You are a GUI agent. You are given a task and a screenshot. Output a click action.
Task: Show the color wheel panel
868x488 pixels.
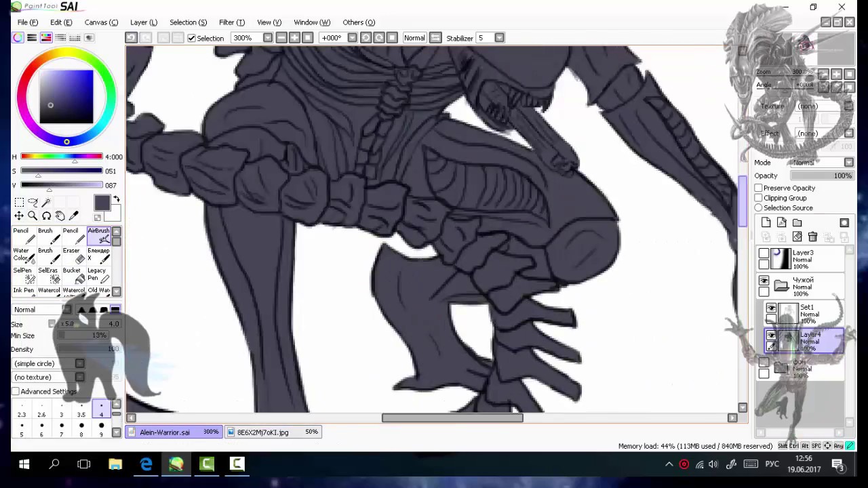pyautogui.click(x=18, y=38)
